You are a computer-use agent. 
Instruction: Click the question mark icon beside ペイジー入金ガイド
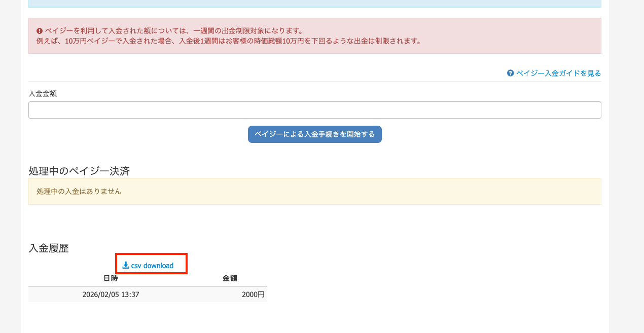(x=511, y=73)
